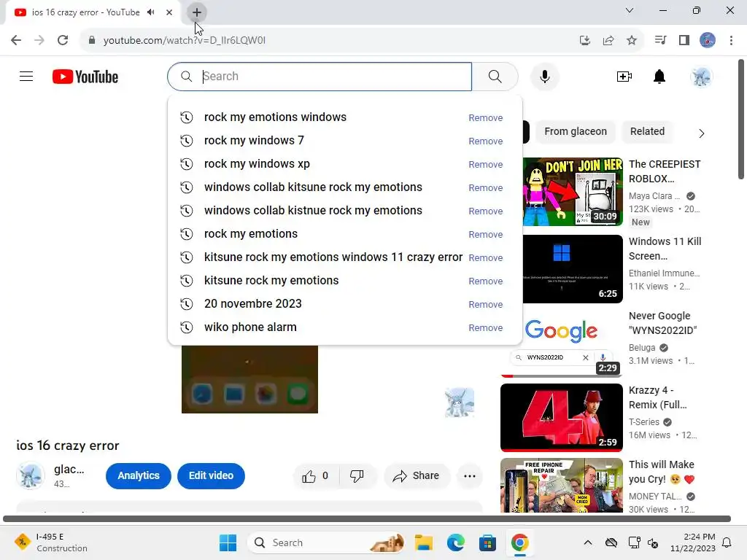
Task: Remove wiko phone alarm from history
Action: tap(485, 327)
